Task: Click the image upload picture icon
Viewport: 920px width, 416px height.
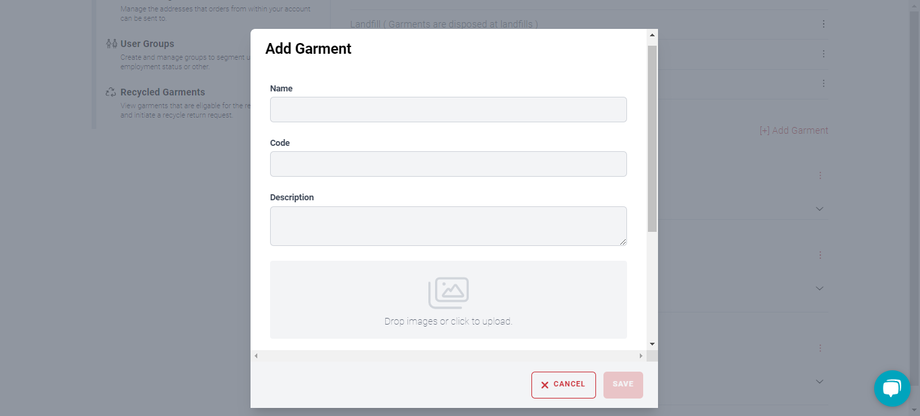Action: coord(448,292)
